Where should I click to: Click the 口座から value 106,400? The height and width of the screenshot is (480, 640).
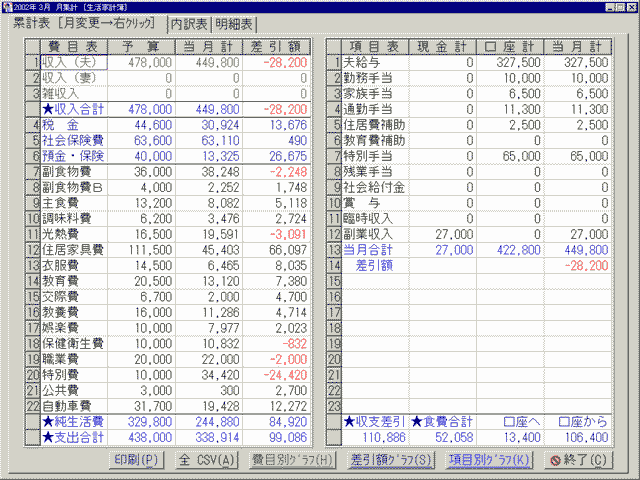coord(578,438)
